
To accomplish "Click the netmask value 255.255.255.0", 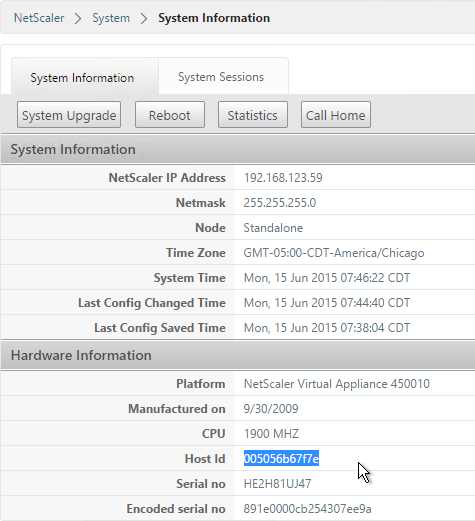I will (280, 203).
